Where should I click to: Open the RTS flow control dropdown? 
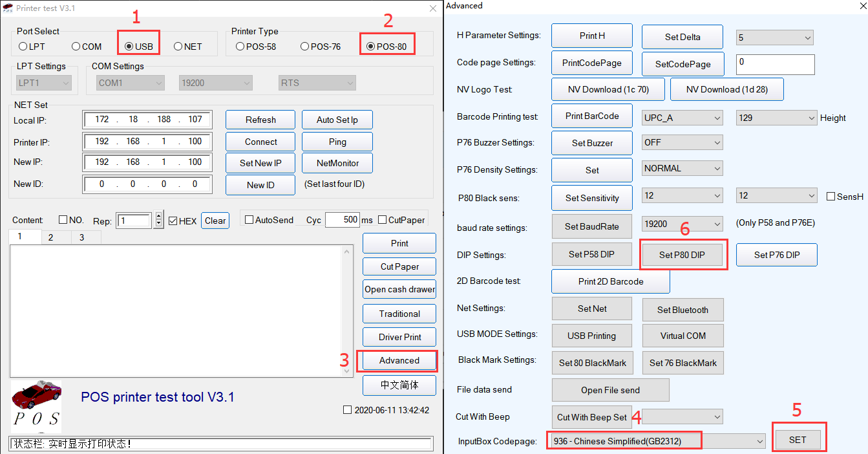[x=317, y=83]
